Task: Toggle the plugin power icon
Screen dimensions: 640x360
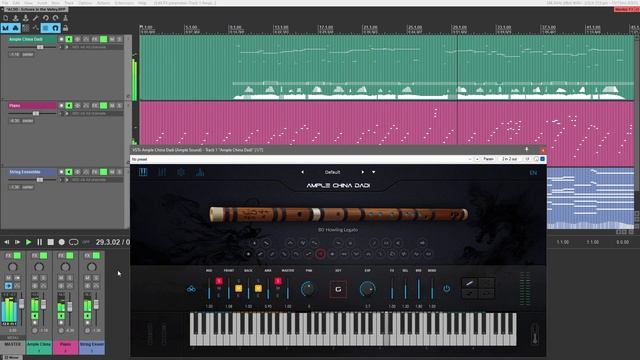Action: (x=447, y=289)
